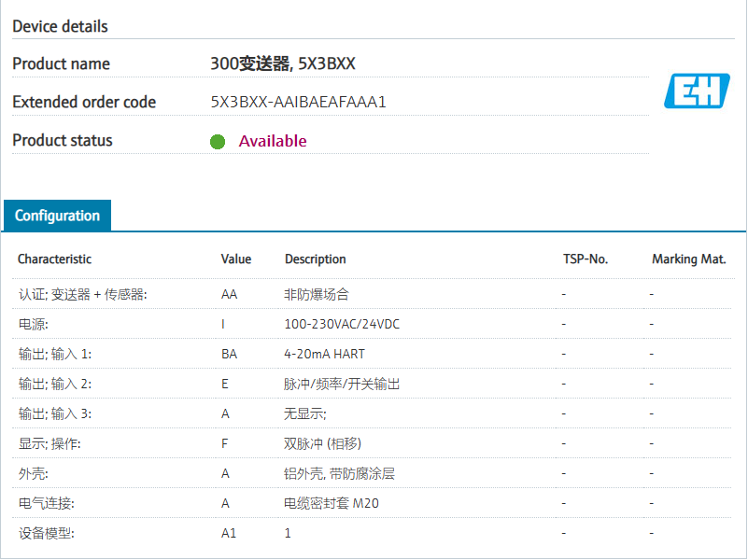Select the 外壳 characteristic row label
Viewport: 748px width, 560px height.
[32, 473]
